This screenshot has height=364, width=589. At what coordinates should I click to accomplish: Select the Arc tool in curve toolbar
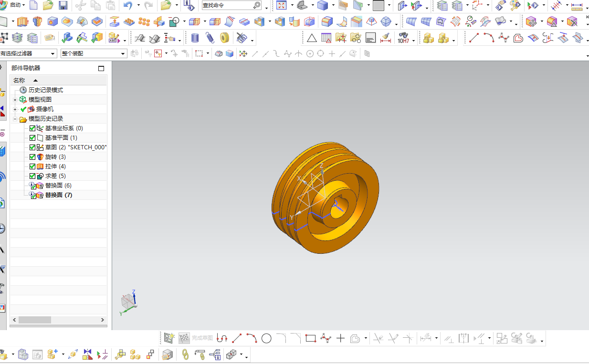(x=489, y=38)
